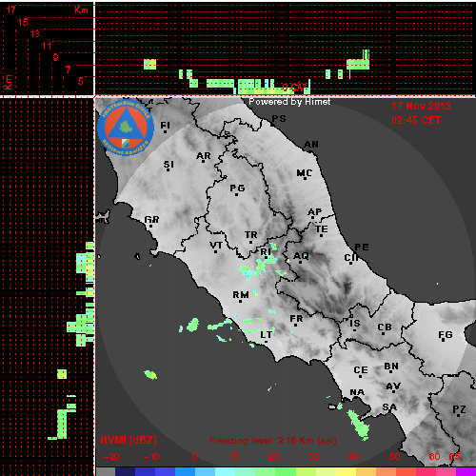Click the AR city label on the map
This screenshot has width=476, height=476.
point(204,156)
